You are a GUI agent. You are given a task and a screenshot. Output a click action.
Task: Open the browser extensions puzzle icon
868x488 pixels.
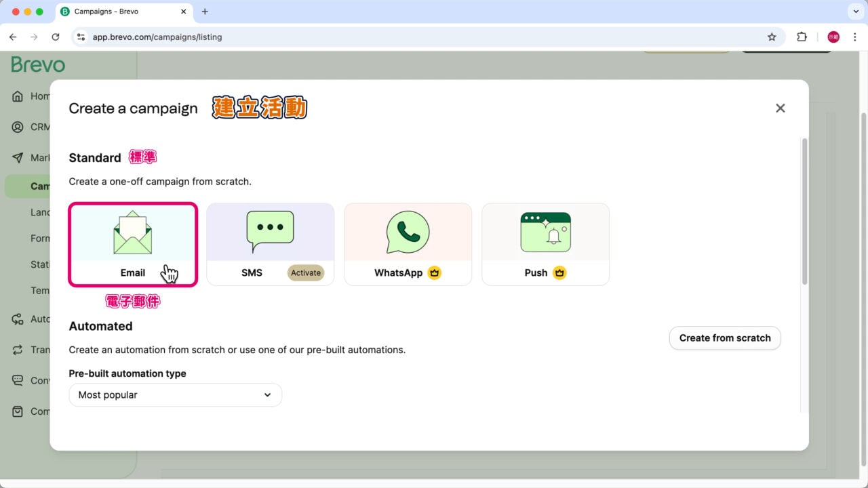(x=802, y=37)
